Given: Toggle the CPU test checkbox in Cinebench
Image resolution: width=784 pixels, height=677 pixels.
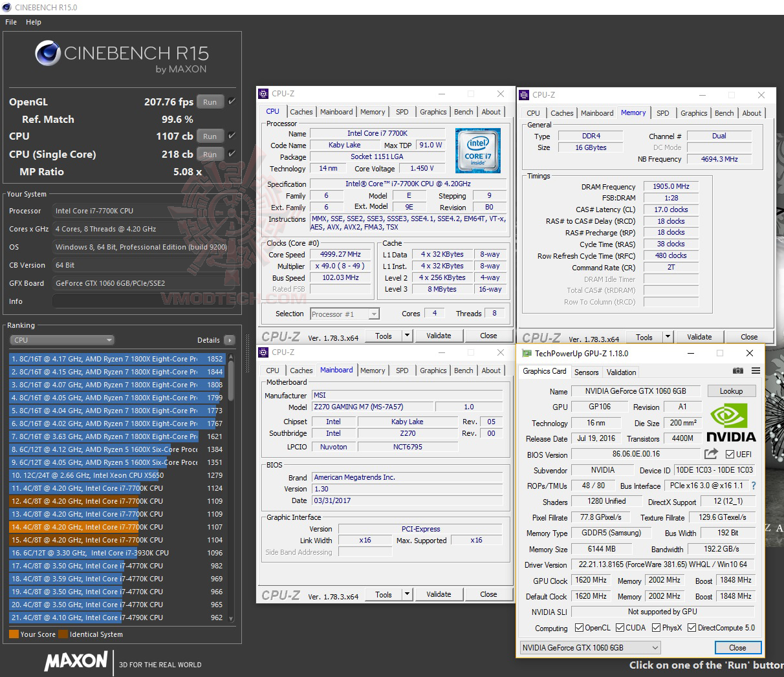Looking at the screenshot, I should tap(232, 136).
